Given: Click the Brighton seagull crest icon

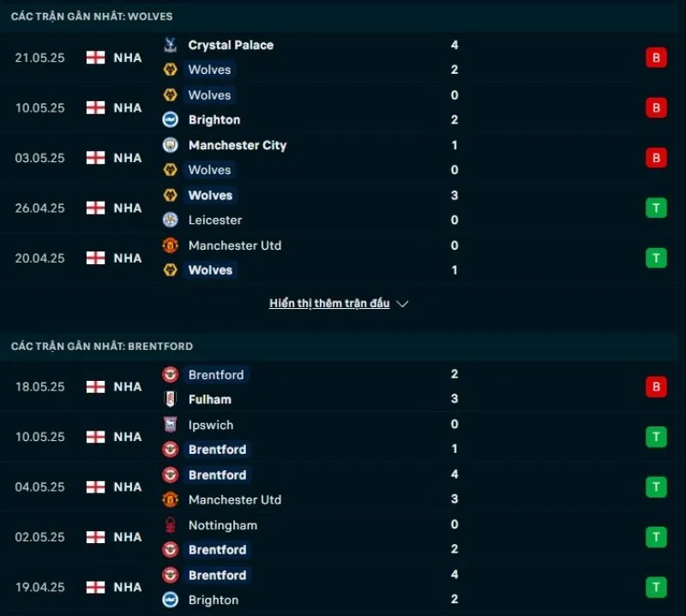Looking at the screenshot, I should click(x=171, y=120).
